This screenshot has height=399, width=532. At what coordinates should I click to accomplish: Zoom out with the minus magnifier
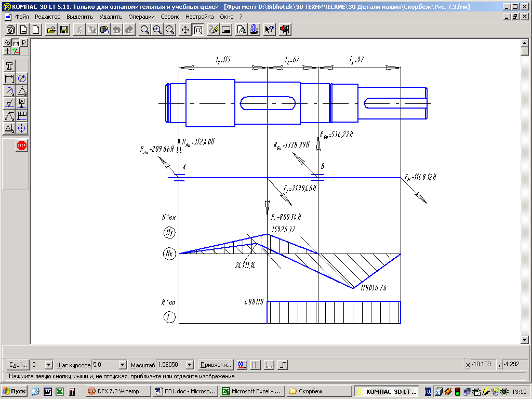[170, 30]
